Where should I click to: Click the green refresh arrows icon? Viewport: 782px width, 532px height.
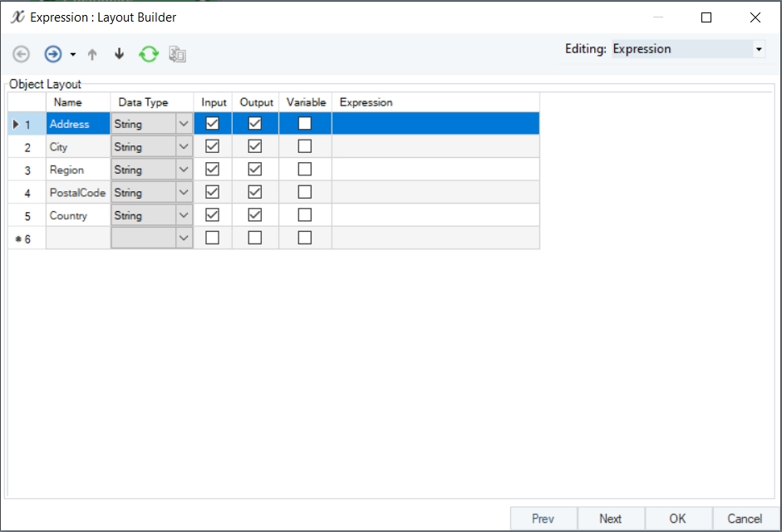pyautogui.click(x=149, y=54)
